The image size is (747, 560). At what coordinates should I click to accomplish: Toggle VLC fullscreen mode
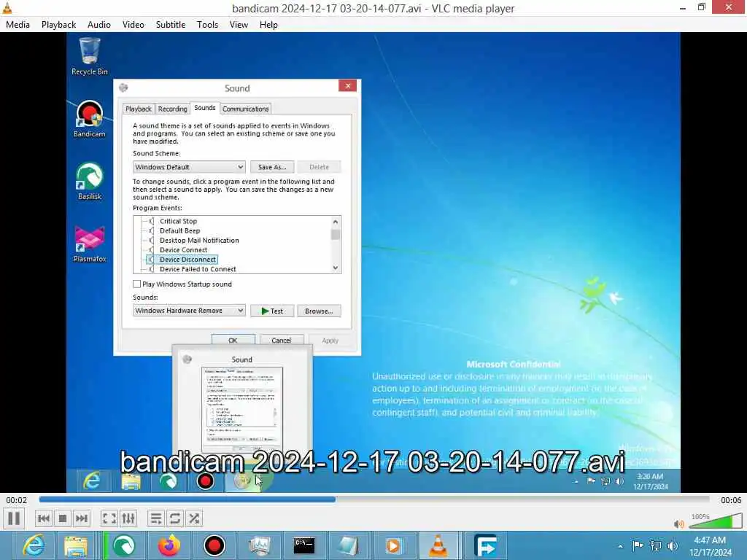[x=109, y=518]
